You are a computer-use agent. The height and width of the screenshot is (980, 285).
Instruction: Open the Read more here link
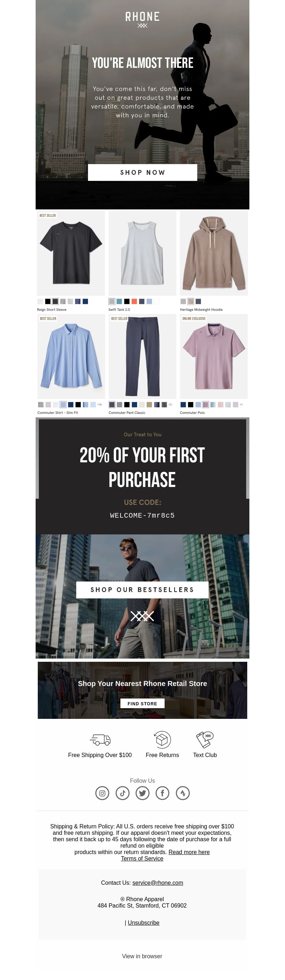tap(189, 852)
